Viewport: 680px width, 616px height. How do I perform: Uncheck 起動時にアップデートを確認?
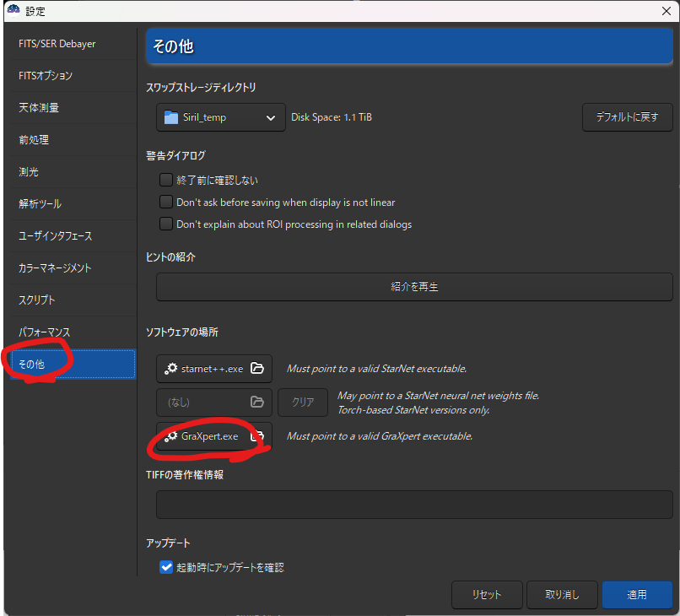click(166, 567)
